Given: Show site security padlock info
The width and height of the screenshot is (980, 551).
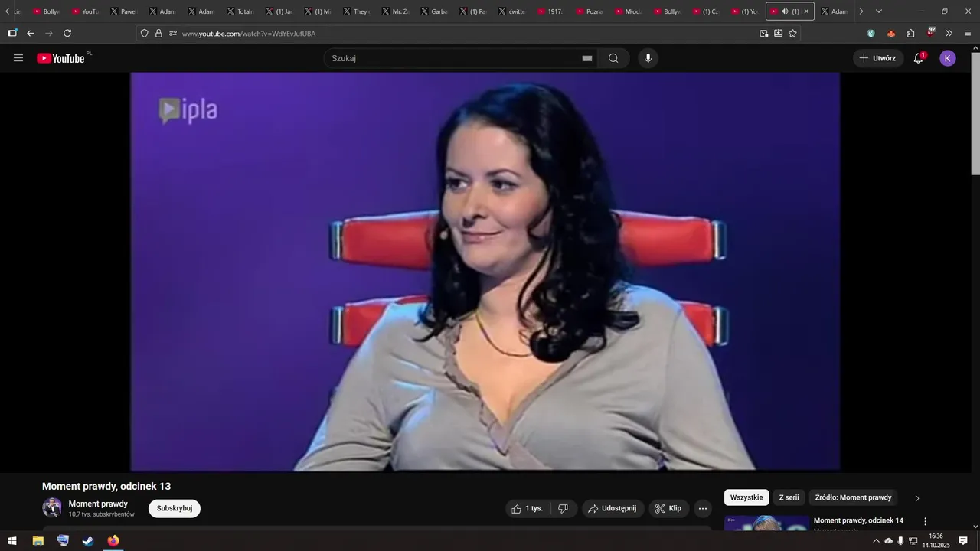Looking at the screenshot, I should (158, 34).
